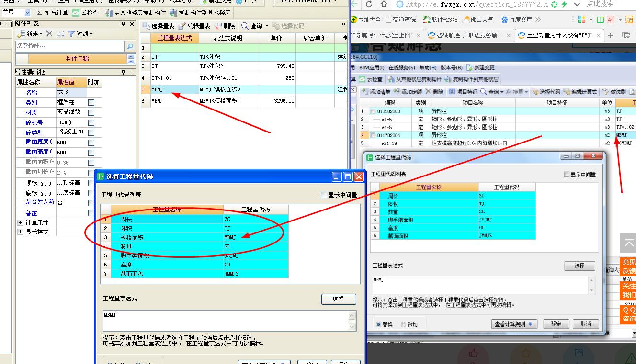Click 编辑计算式 in the right window toolbar

tap(580, 92)
